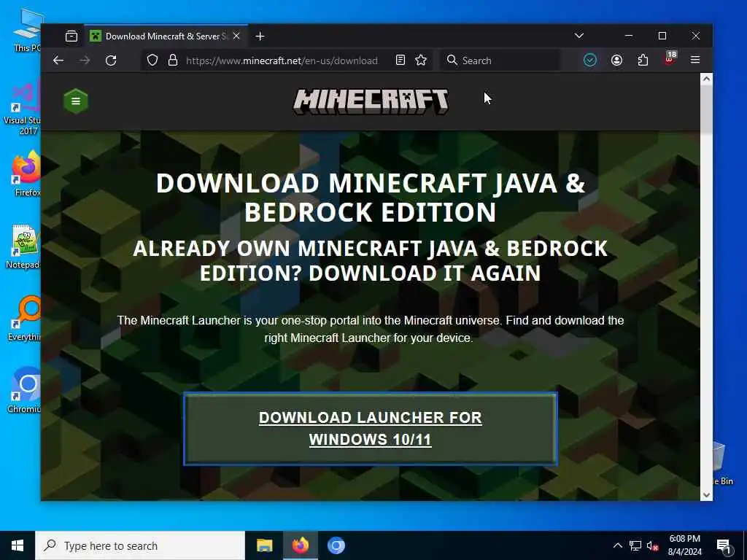Select the This PC desktop icon
Viewport: 747px width, 560px height.
coord(27,31)
